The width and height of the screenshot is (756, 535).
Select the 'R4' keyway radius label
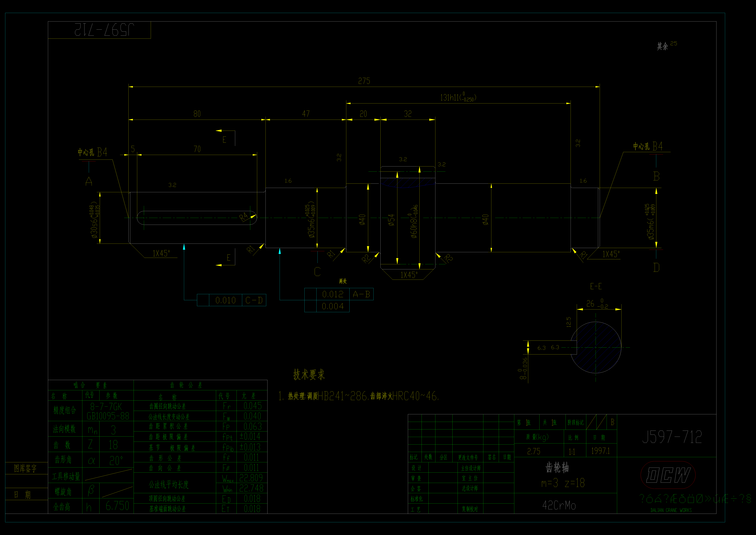pos(244,217)
